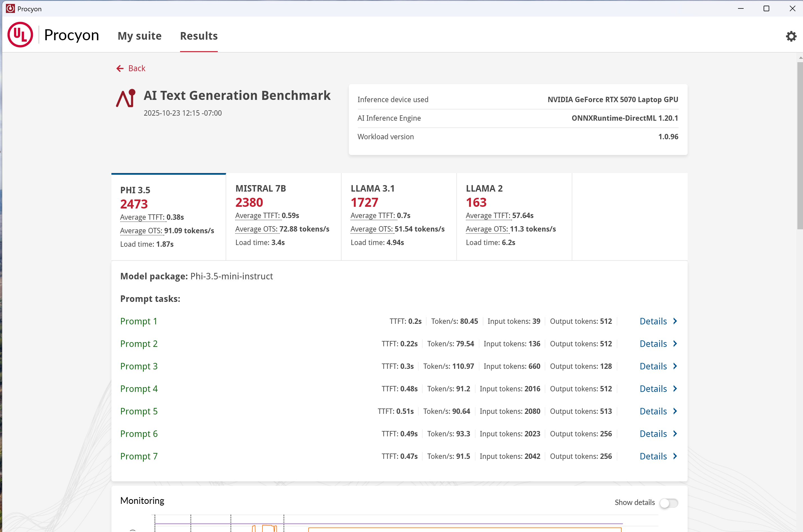Screen dimensions: 803x532
Task: Open the Prompt 6 link
Action: pos(139,434)
